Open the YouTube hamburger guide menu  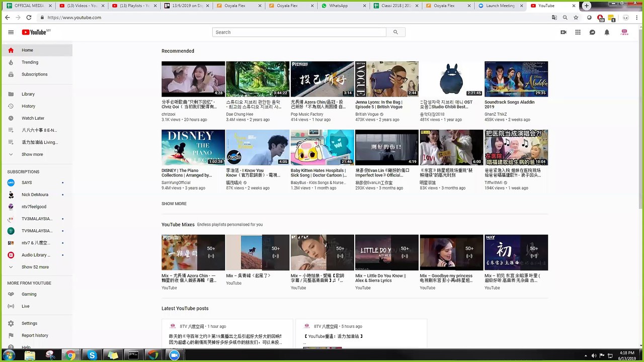pos(11,32)
